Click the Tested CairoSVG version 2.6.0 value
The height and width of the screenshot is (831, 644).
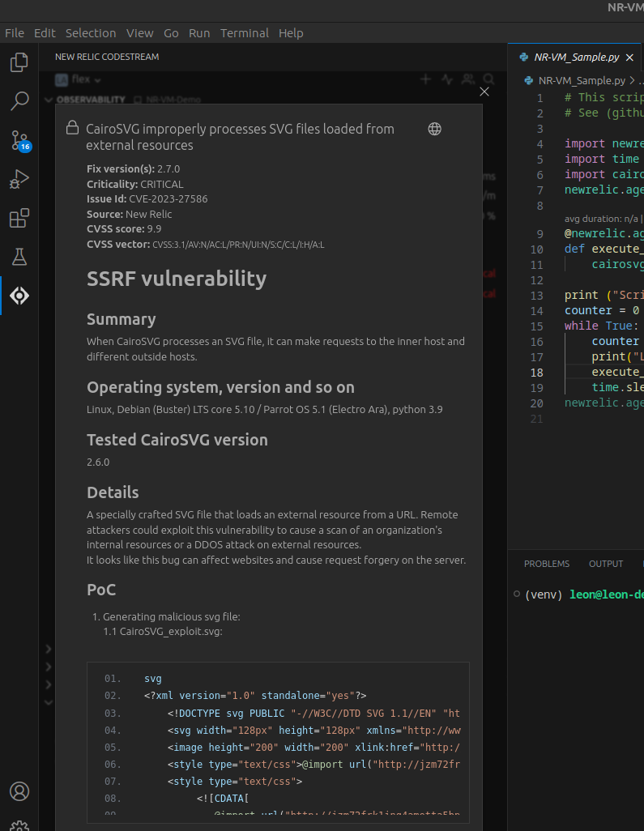pos(98,462)
